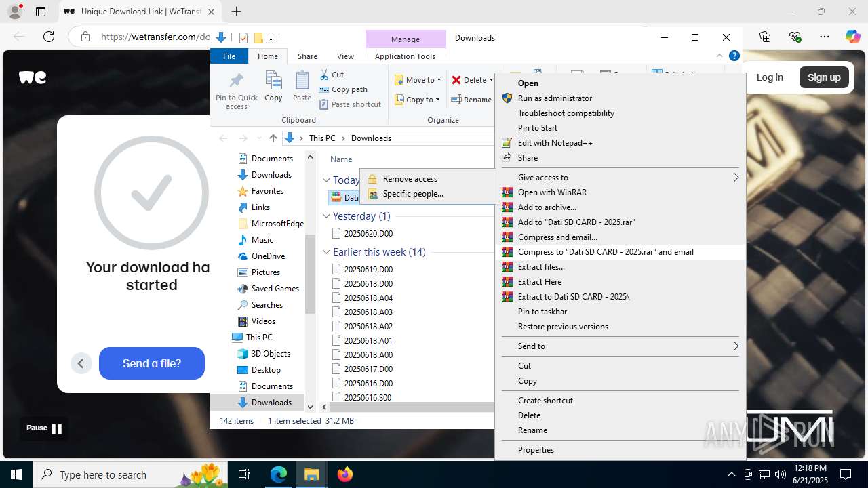Click Copy path in ribbon

pos(343,89)
